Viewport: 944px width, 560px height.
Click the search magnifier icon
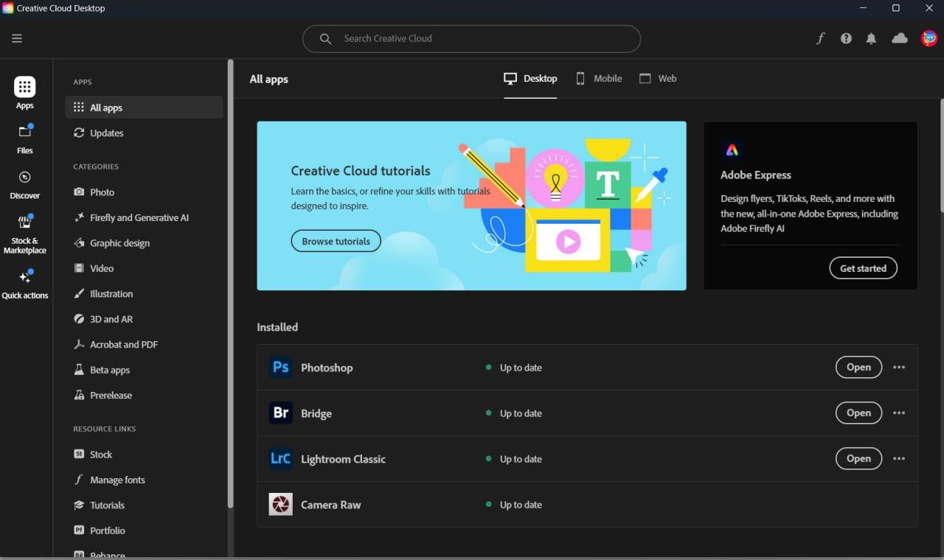click(325, 38)
